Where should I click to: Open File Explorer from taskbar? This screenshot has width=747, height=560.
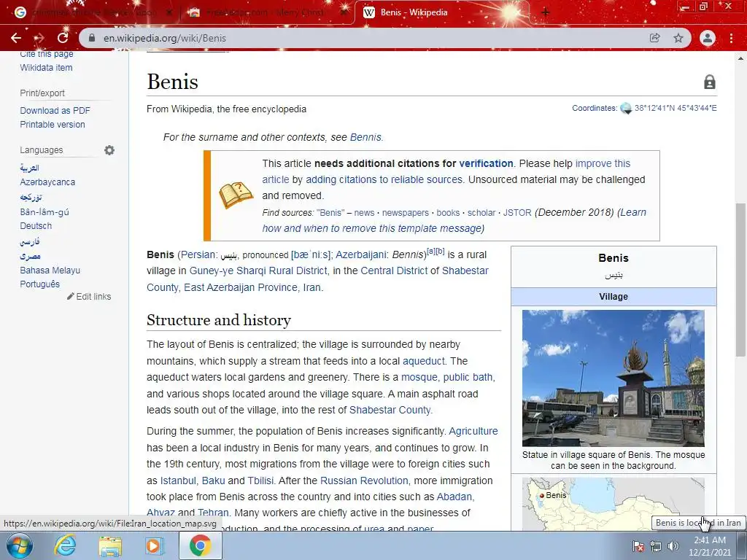(110, 545)
